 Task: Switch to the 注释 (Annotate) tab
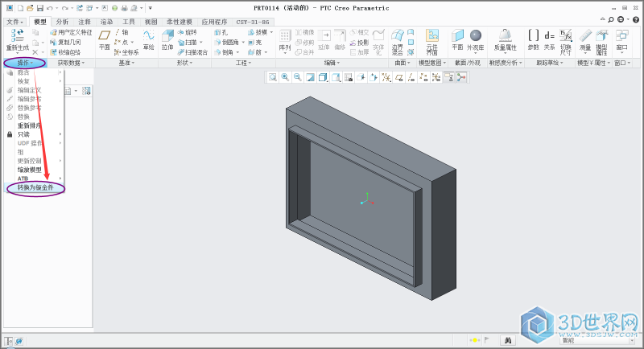85,22
